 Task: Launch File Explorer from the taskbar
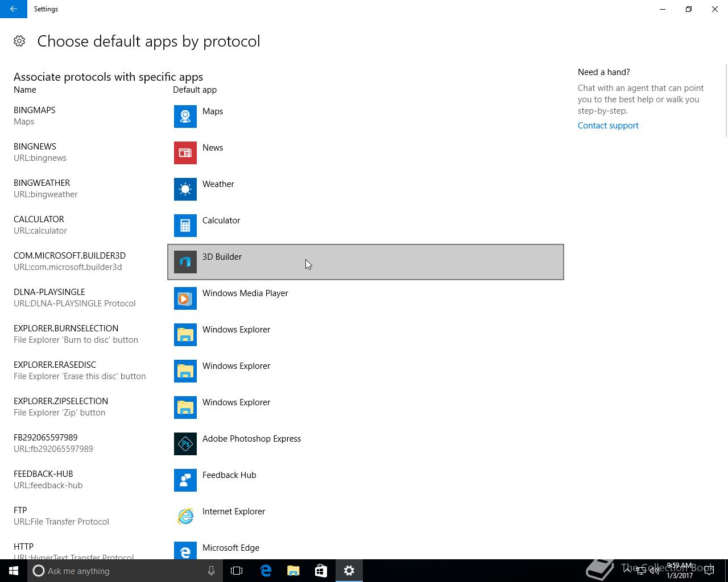pyautogui.click(x=293, y=571)
